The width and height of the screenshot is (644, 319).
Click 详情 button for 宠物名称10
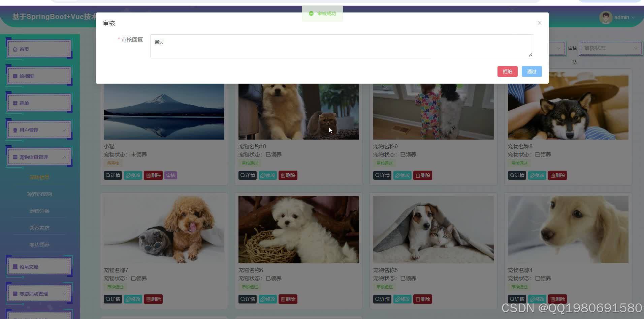(248, 175)
